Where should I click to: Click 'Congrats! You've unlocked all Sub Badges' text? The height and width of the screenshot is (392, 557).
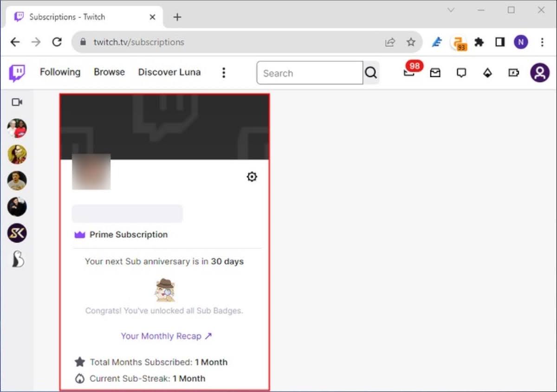(x=164, y=311)
